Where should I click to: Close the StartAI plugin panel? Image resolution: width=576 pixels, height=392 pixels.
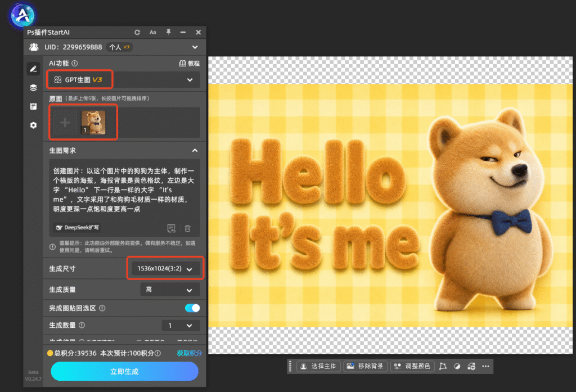point(199,32)
